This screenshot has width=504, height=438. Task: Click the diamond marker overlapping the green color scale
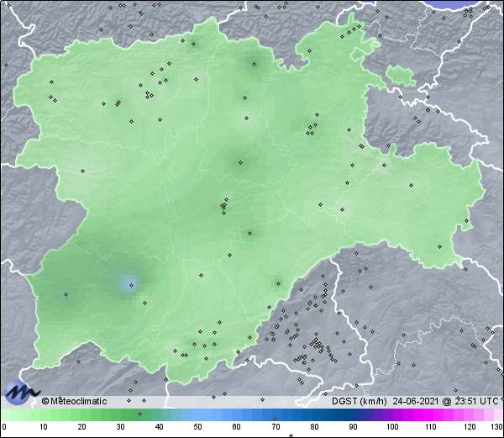tap(139, 414)
